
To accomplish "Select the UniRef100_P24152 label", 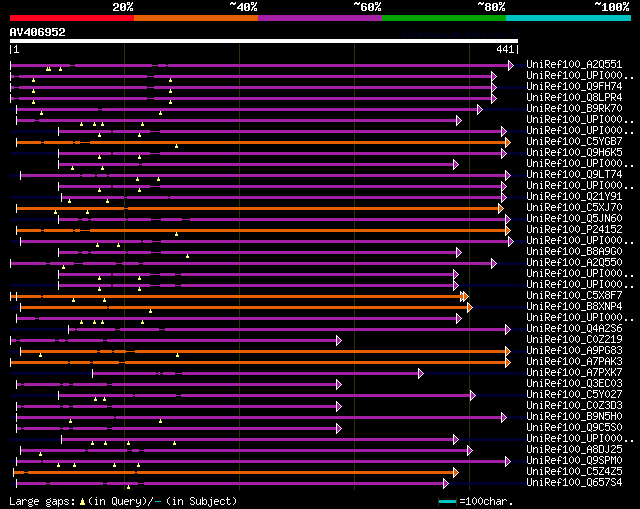I will click(x=574, y=230).
